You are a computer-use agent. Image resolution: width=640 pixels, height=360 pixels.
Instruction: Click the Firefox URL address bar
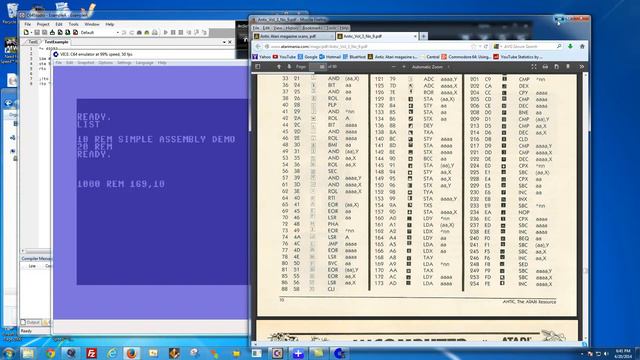[367, 47]
